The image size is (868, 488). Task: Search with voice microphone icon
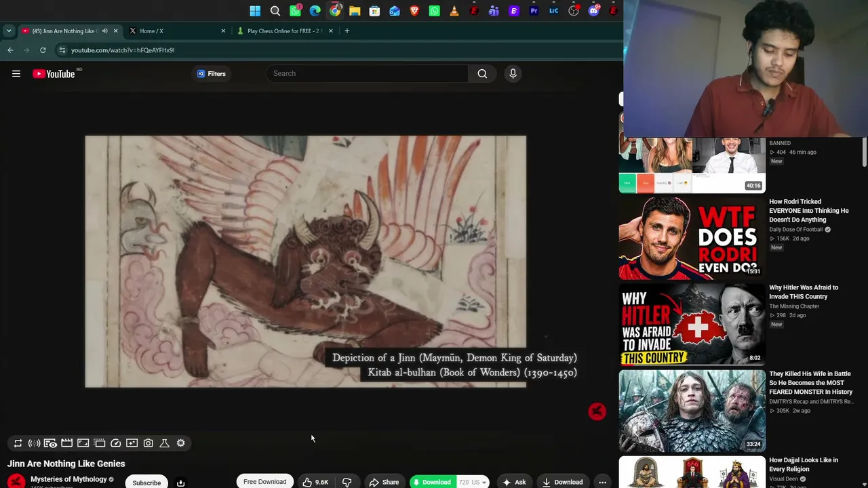click(513, 73)
